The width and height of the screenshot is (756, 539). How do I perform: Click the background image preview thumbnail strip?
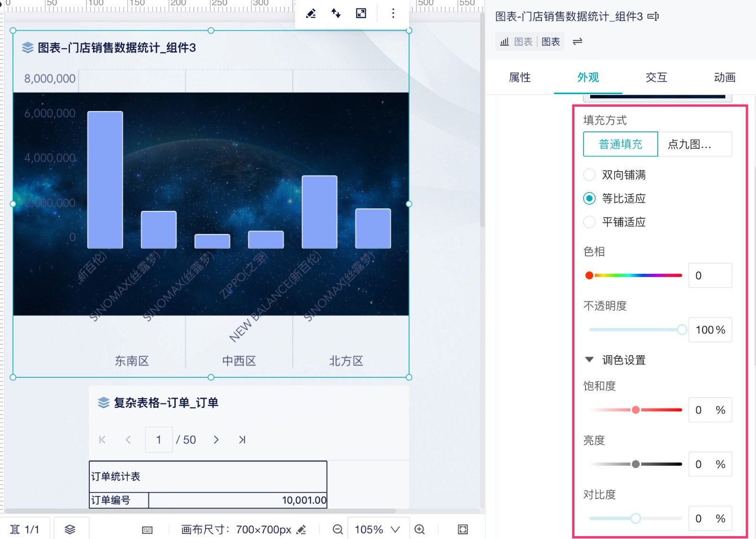point(657,97)
